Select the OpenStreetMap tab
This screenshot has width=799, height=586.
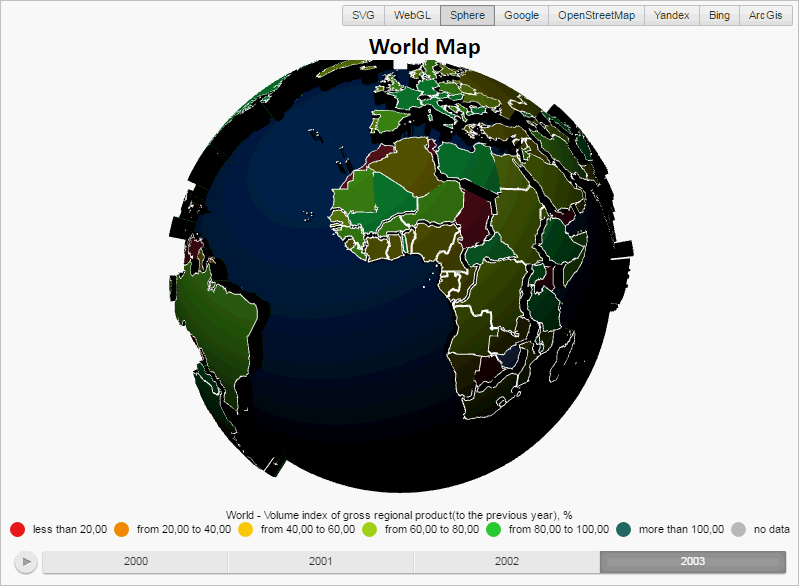pyautogui.click(x=596, y=15)
